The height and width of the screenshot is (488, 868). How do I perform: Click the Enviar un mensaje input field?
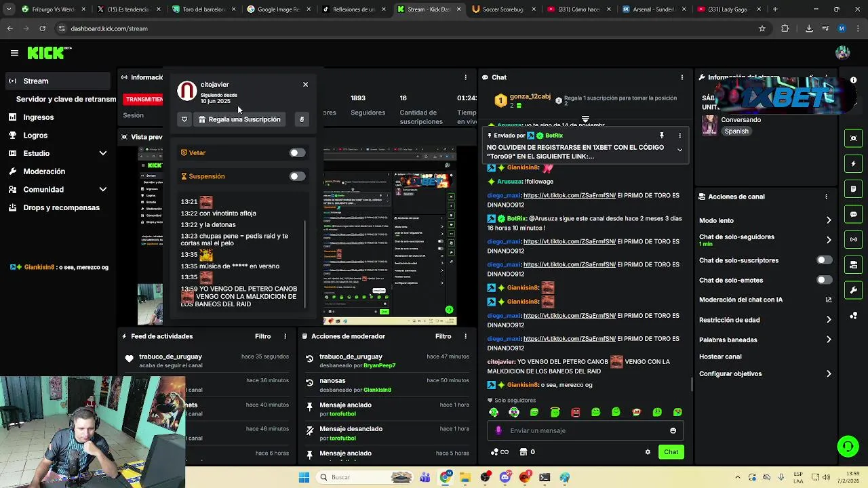587,430
